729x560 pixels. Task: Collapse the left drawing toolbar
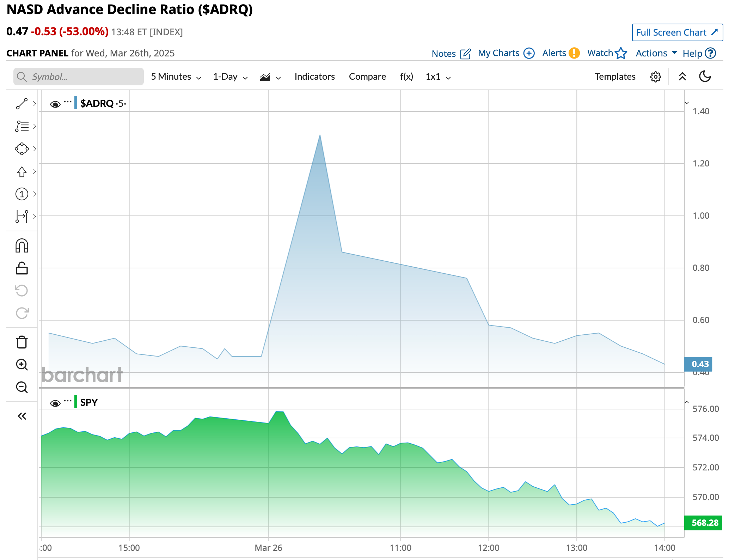pos(22,416)
